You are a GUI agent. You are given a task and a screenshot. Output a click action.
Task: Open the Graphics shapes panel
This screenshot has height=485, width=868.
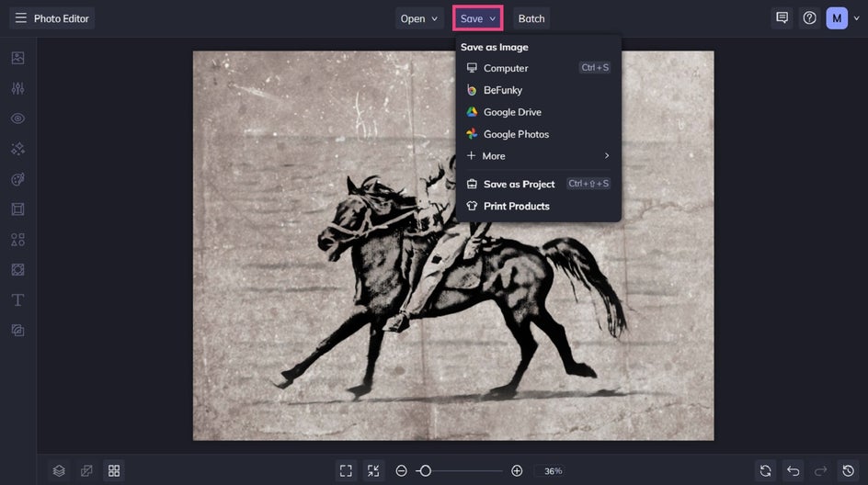point(17,240)
